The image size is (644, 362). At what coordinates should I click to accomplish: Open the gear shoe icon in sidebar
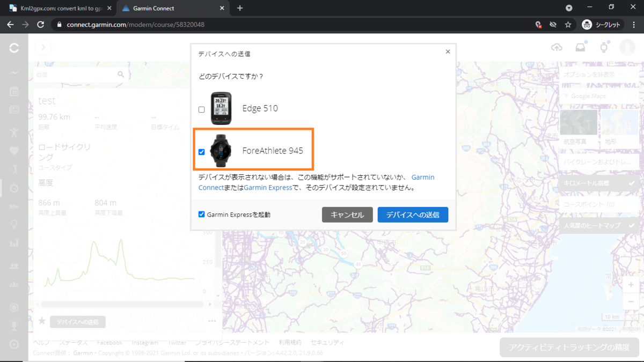pyautogui.click(x=14, y=206)
